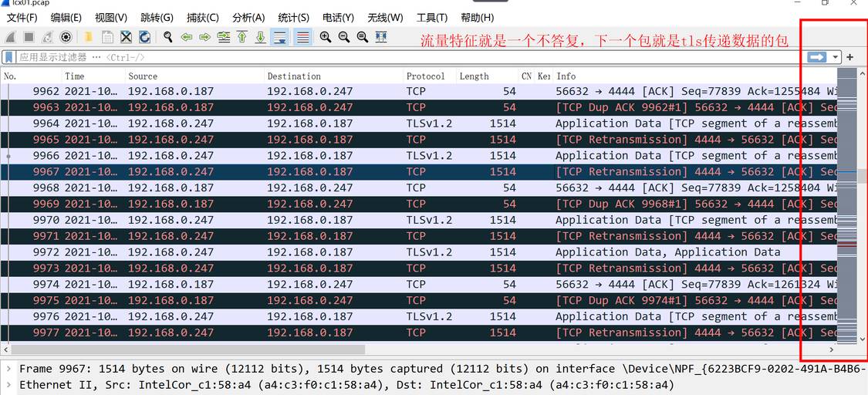The image size is (868, 395).
Task: Open the 分析(A) menu
Action: (x=248, y=18)
